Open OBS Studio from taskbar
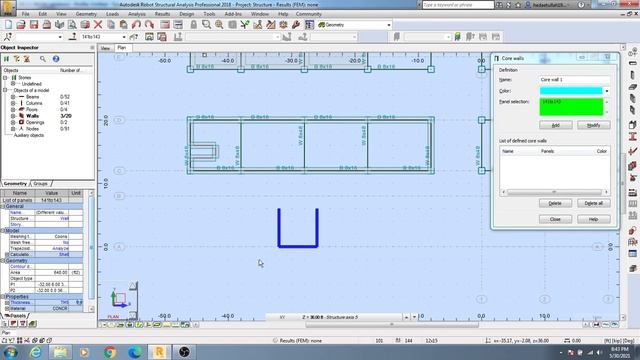 (x=184, y=352)
